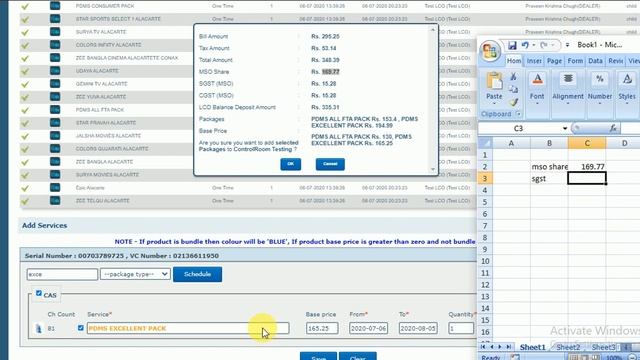The width and height of the screenshot is (640, 360).
Task: Click the package search field 'exce'
Action: pos(62,274)
